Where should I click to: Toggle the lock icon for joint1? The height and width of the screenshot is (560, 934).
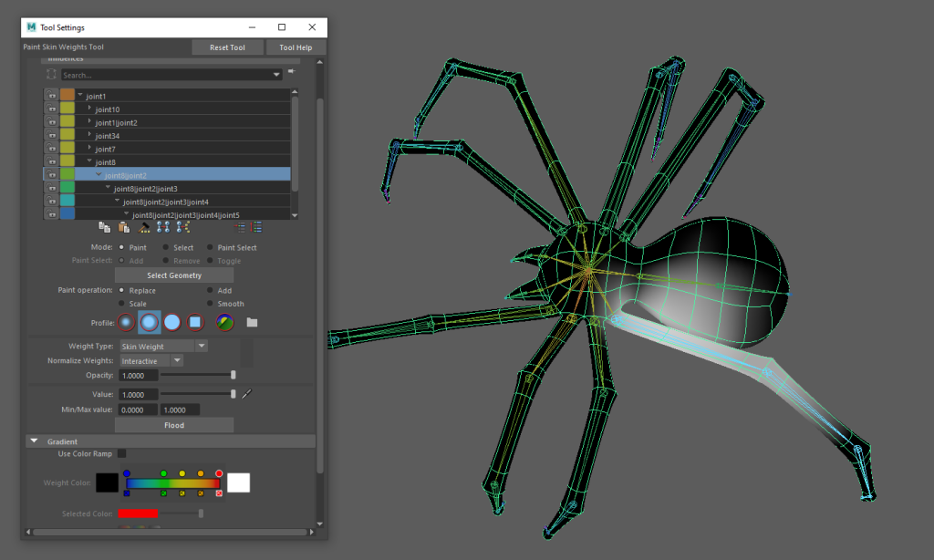(x=52, y=96)
